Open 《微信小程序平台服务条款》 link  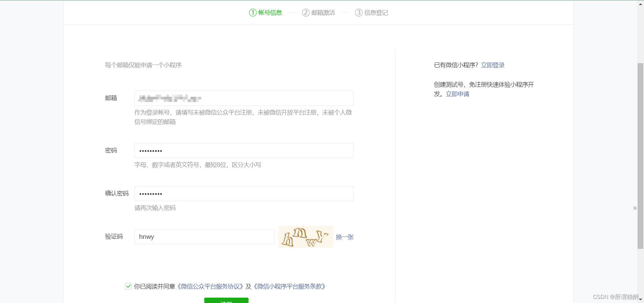(x=289, y=287)
